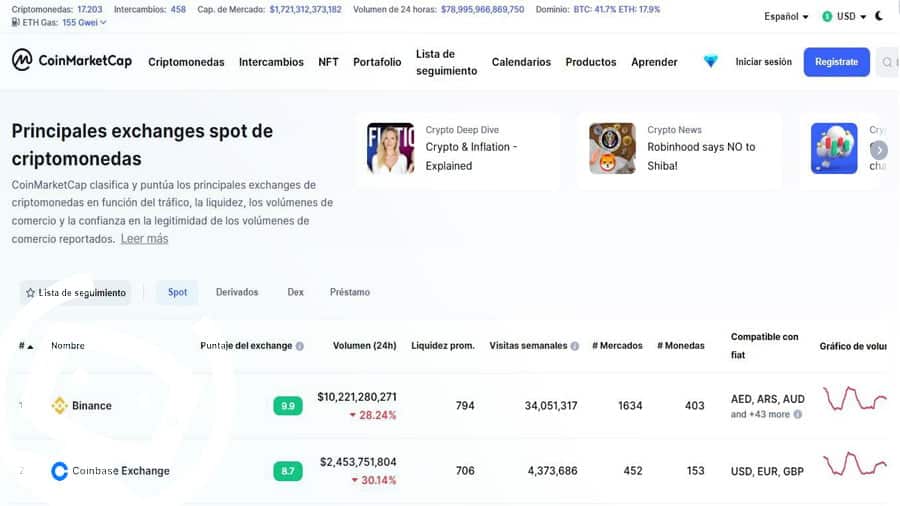Click the third news card chart thumbnail
Image resolution: width=900 pixels, height=506 pixels.
click(x=834, y=148)
